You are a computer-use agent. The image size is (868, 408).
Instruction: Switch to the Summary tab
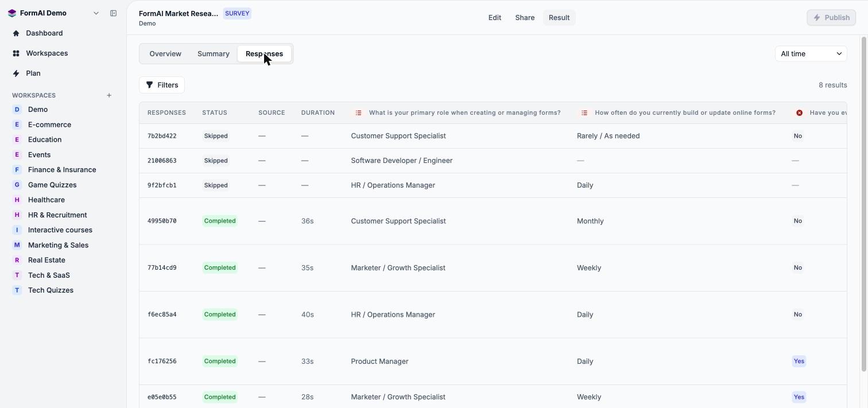coord(214,54)
